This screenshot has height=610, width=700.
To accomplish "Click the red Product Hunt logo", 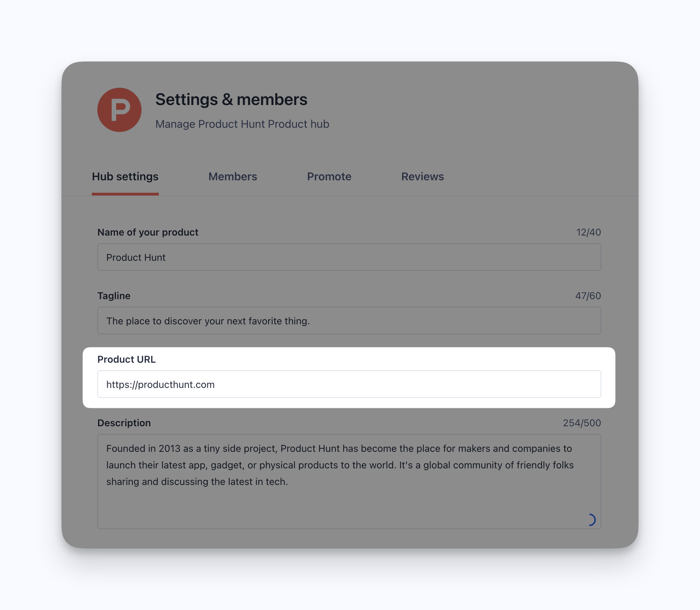I will [x=119, y=110].
